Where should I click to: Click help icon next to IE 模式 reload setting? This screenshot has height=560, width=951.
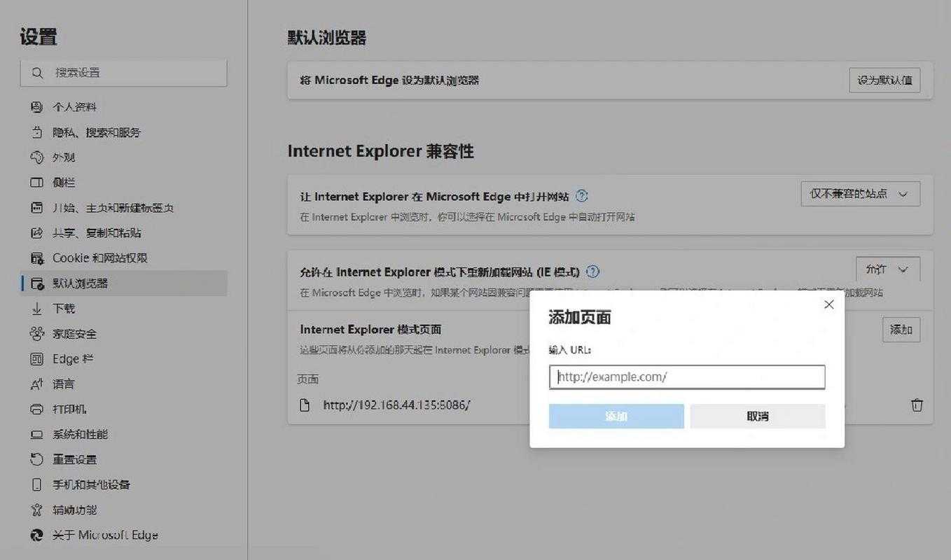593,272
